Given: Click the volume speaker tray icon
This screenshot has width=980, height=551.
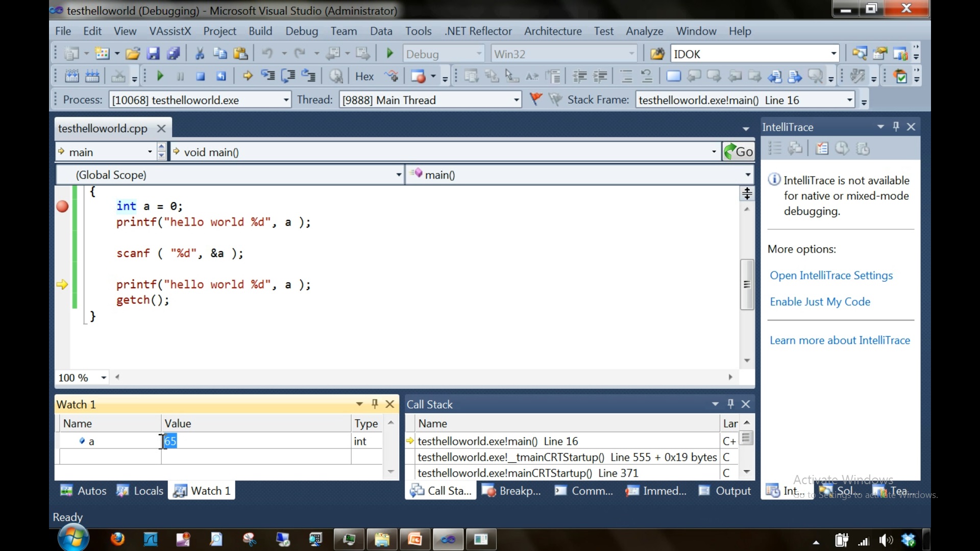Looking at the screenshot, I should tap(886, 541).
